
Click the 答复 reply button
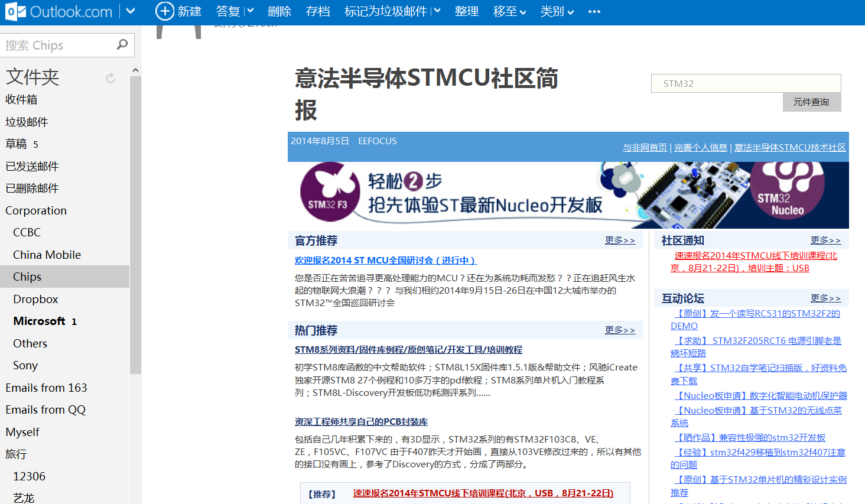coord(228,11)
